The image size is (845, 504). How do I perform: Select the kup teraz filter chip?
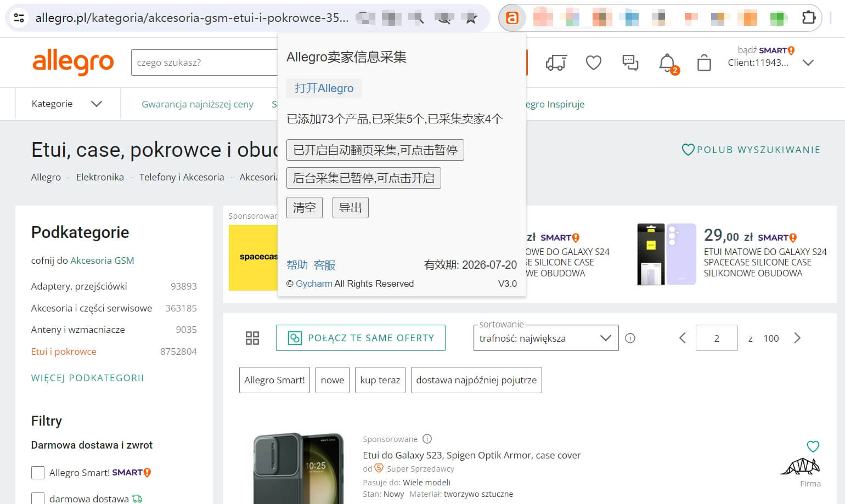click(380, 380)
